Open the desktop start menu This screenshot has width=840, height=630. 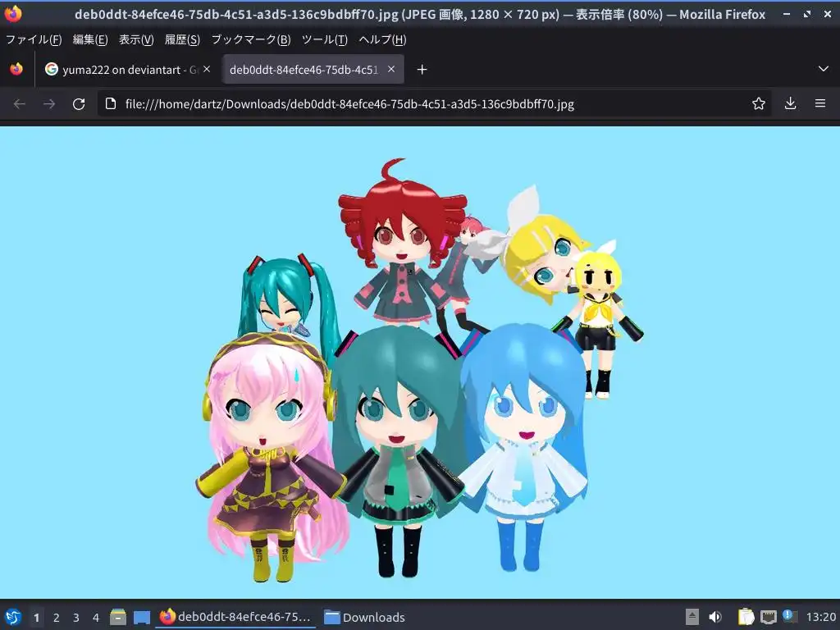coord(13,617)
